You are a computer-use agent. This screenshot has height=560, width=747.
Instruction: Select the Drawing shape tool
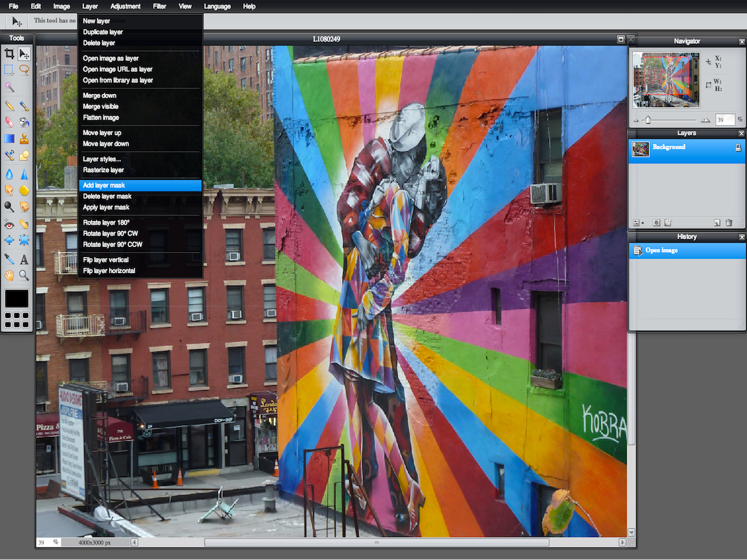24,156
